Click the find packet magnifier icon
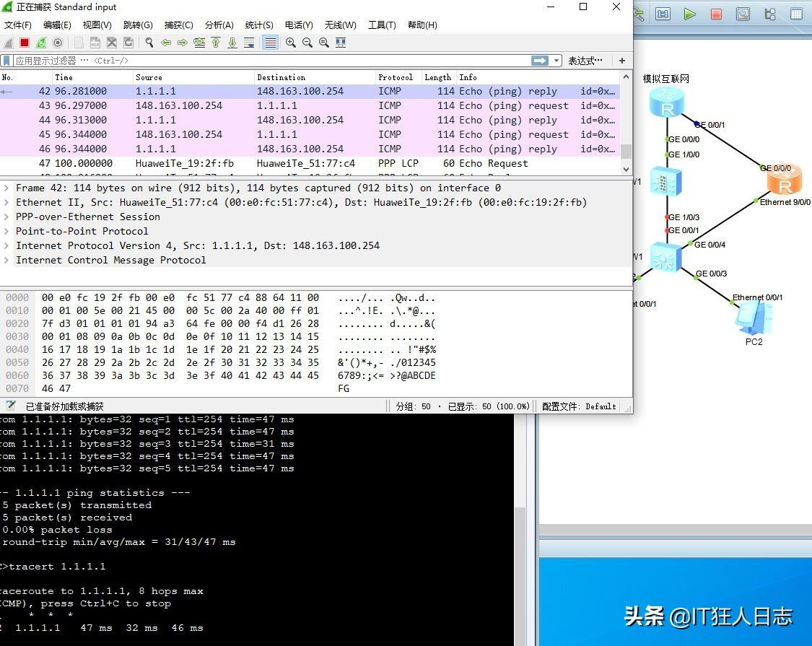 [149, 43]
